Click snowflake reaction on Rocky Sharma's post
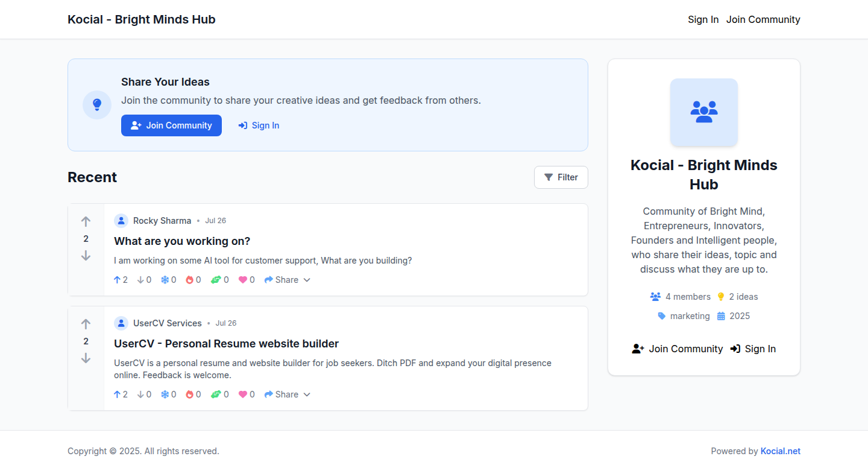The height and width of the screenshot is (459, 868). pos(168,280)
